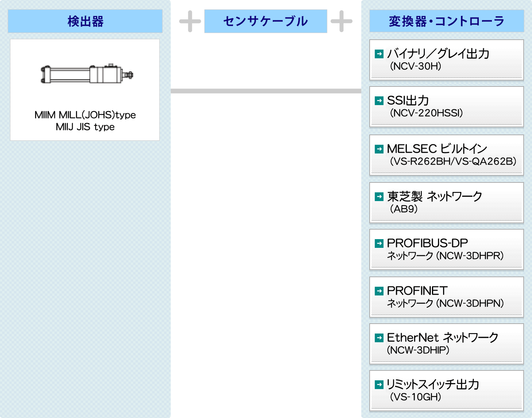Open PROFINET ネットワーク (NCW-3DHPN)

point(447,297)
